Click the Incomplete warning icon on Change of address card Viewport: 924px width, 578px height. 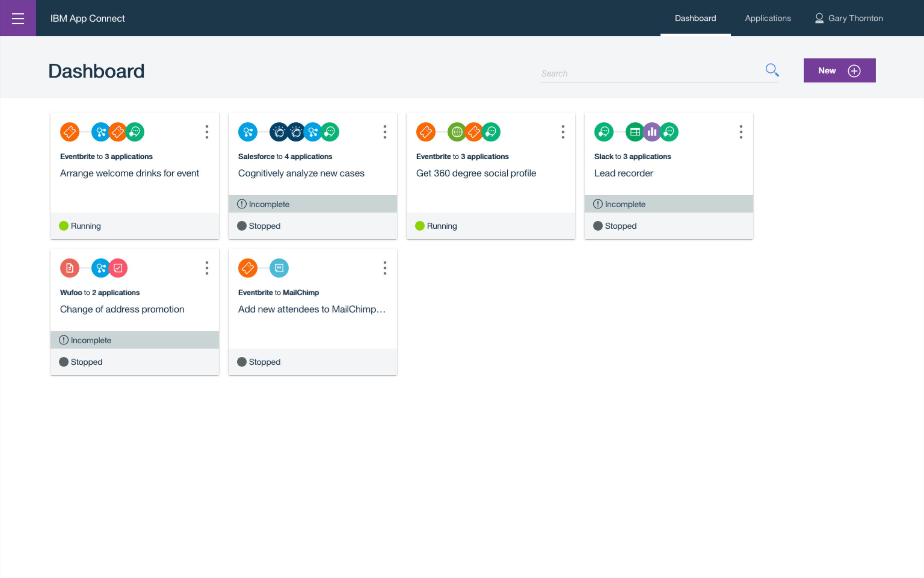(x=64, y=340)
